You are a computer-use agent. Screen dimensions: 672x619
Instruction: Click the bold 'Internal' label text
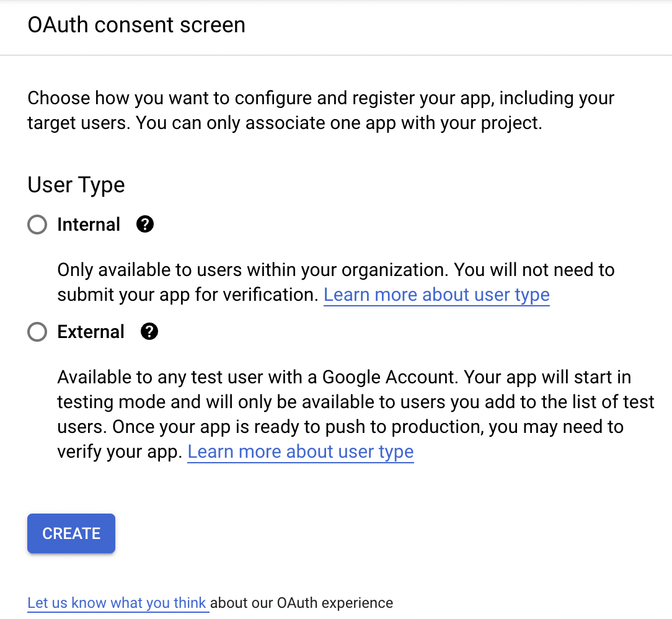pos(89,225)
